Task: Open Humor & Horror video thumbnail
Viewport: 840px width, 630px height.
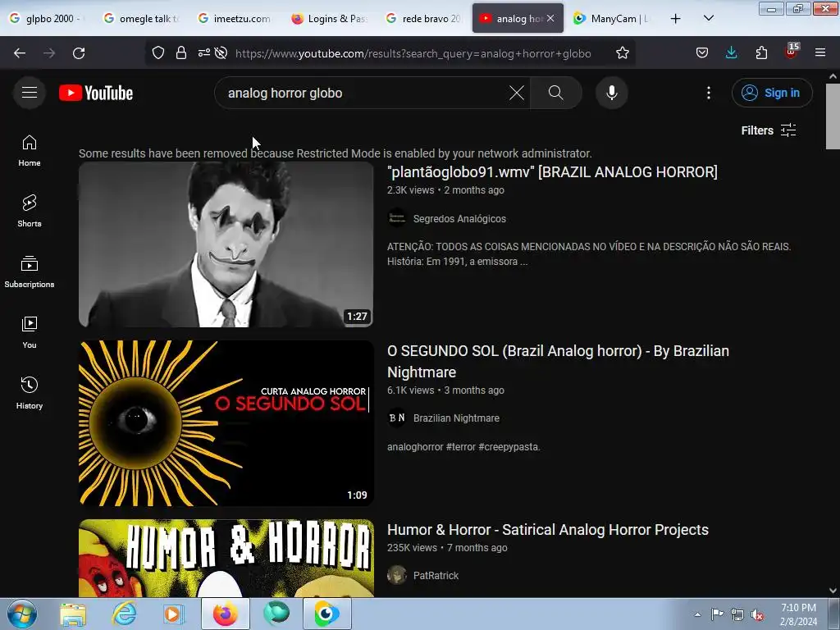Action: pyautogui.click(x=226, y=558)
